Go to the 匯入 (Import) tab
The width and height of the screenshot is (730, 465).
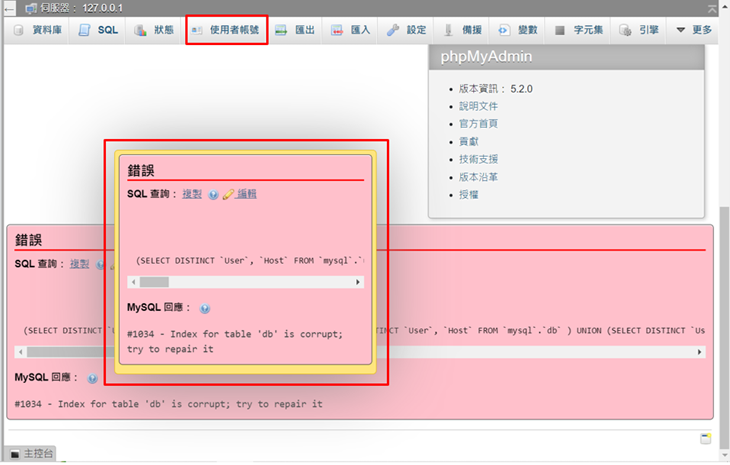[x=351, y=30]
